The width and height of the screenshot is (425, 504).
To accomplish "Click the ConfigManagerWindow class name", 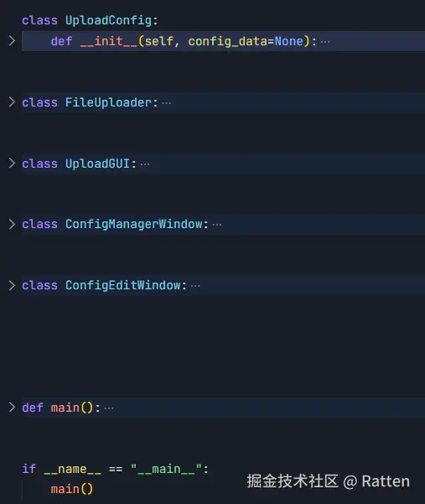I will tap(134, 224).
